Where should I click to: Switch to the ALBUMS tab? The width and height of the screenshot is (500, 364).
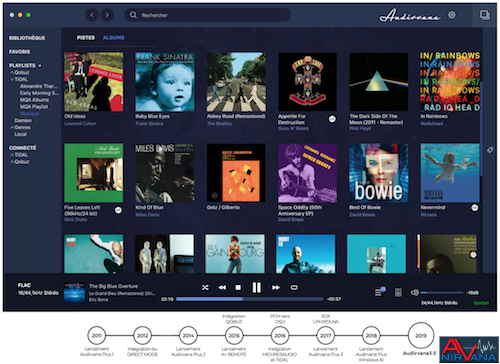[113, 38]
